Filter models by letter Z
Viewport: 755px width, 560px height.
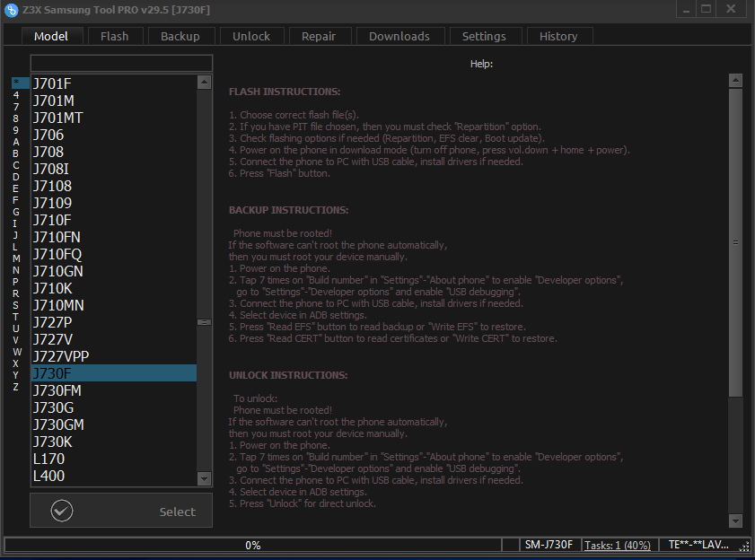16,387
